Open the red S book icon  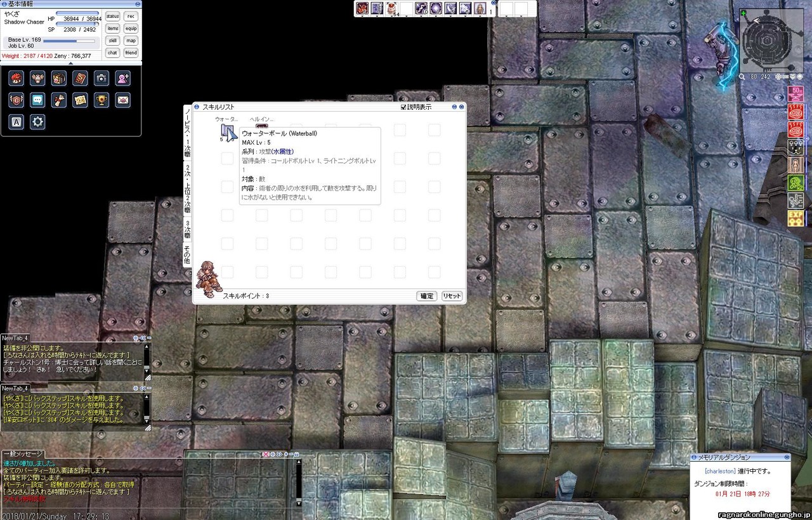80,78
